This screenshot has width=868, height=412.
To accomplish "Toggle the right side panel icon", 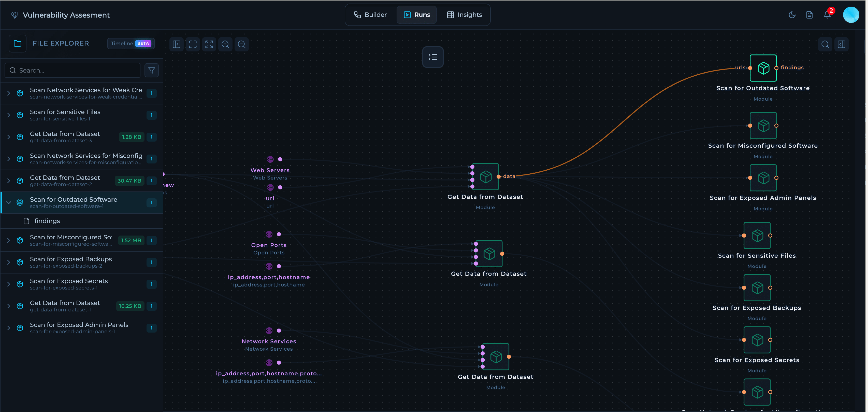I will [841, 44].
